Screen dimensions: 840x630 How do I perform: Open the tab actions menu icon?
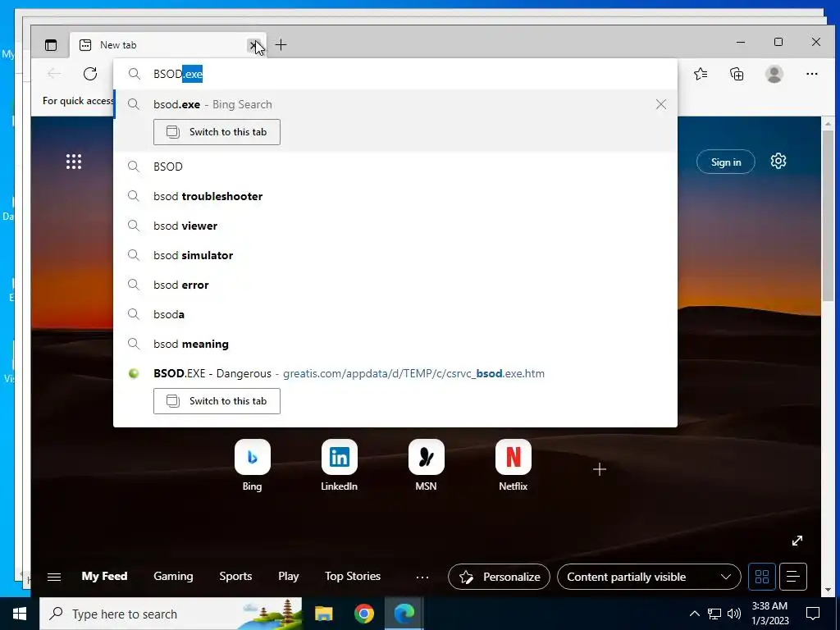[x=51, y=45]
